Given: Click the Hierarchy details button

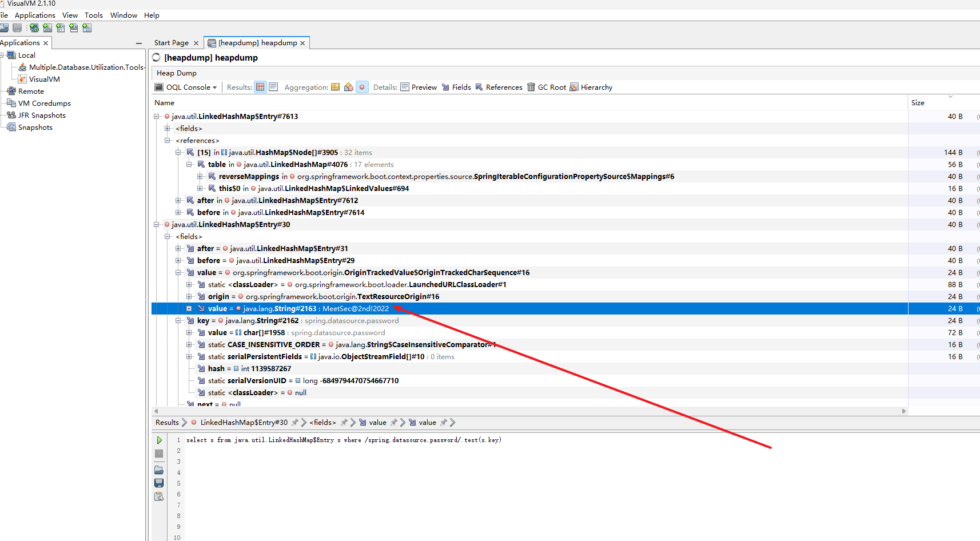Looking at the screenshot, I should click(x=591, y=87).
